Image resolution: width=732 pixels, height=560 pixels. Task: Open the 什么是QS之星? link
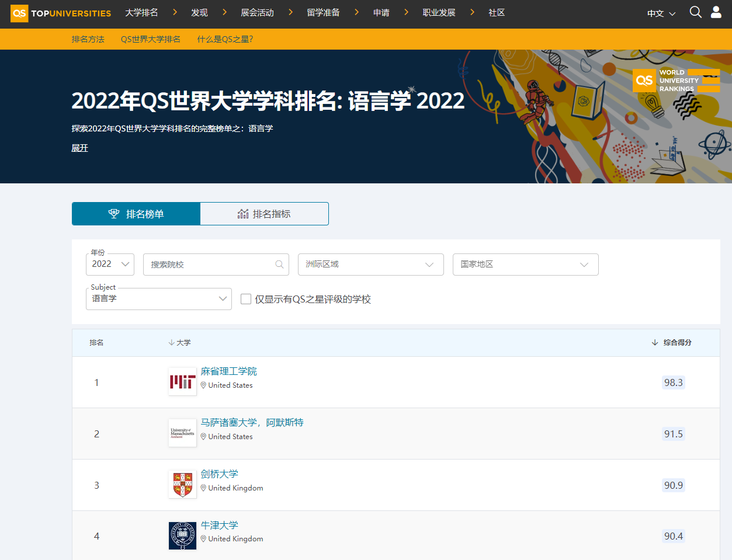tap(225, 39)
